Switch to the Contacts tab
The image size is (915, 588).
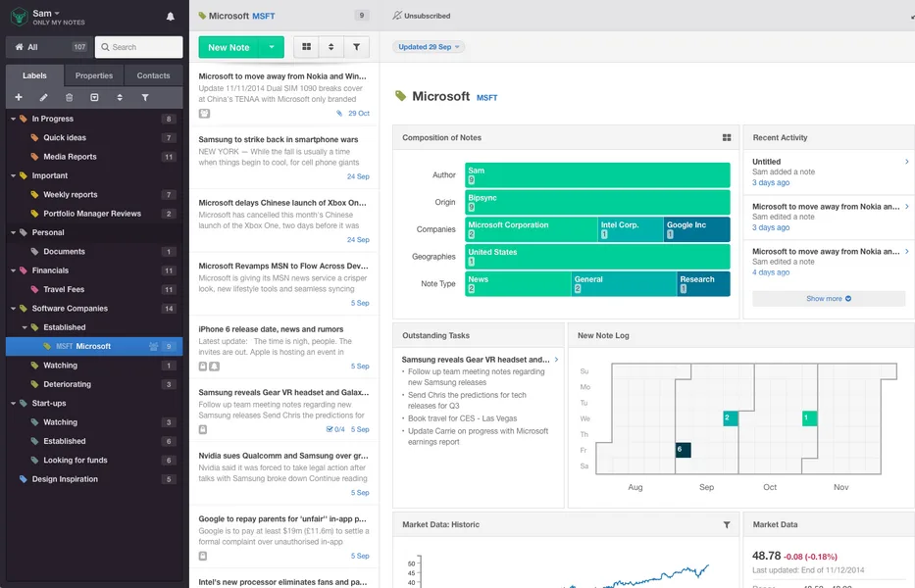coord(153,75)
